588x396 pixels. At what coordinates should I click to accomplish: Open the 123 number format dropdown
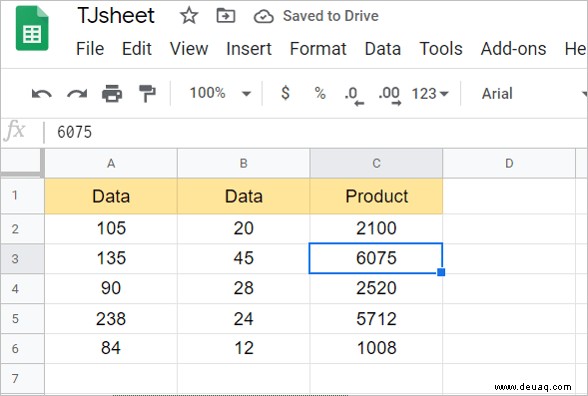430,93
